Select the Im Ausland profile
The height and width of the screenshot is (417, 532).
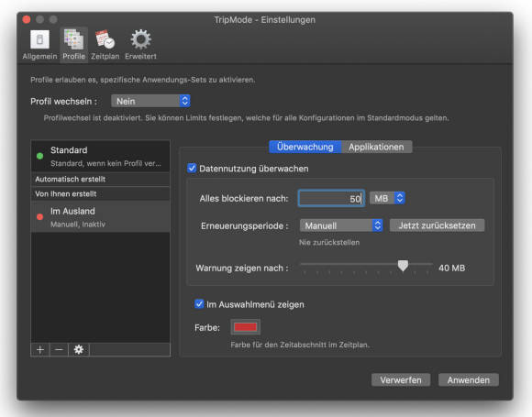coord(100,217)
